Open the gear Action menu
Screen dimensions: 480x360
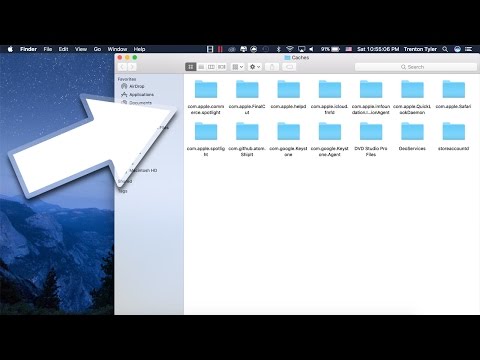255,67
